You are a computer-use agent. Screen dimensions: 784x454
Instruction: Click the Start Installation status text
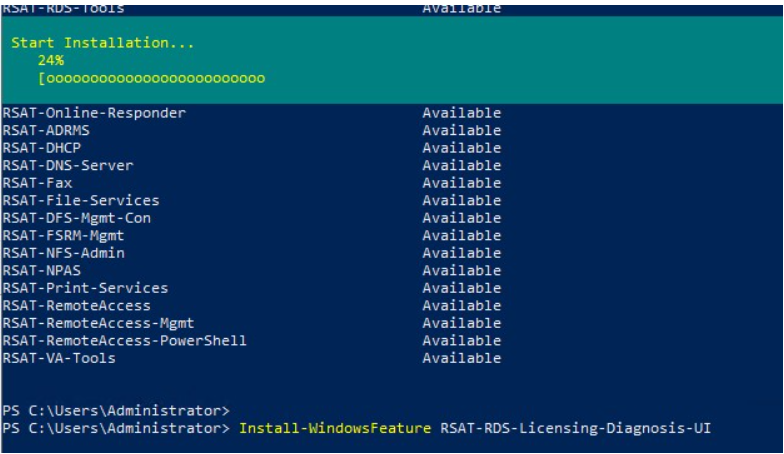click(x=102, y=43)
